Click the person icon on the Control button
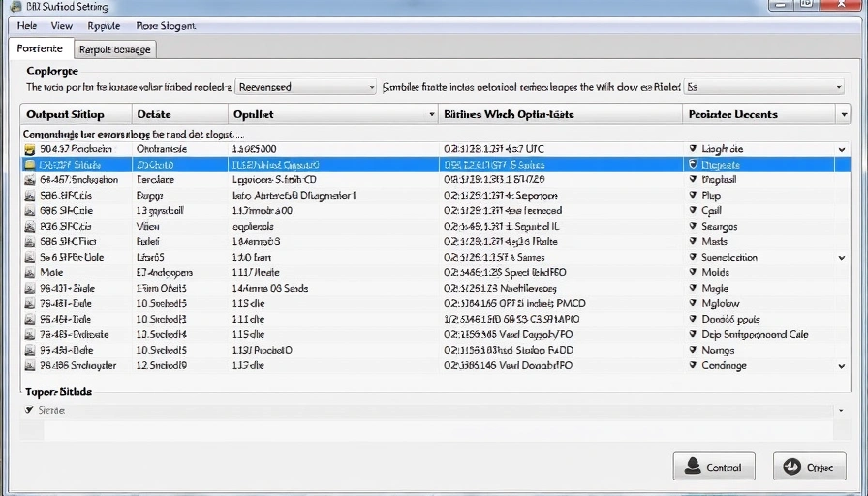The width and height of the screenshot is (868, 496). tap(693, 466)
